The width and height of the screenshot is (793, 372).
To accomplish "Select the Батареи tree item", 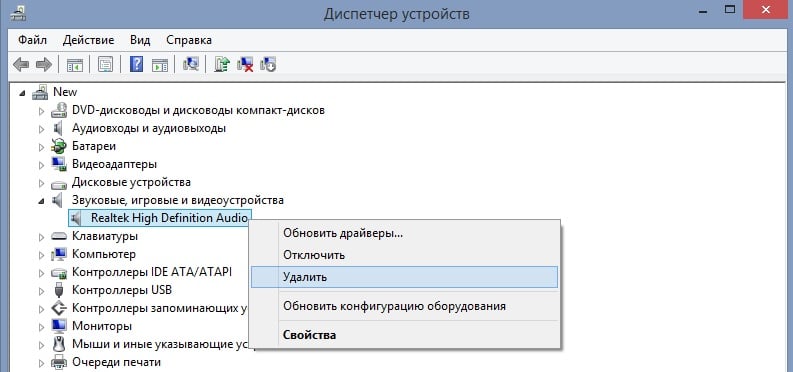I will click(94, 146).
